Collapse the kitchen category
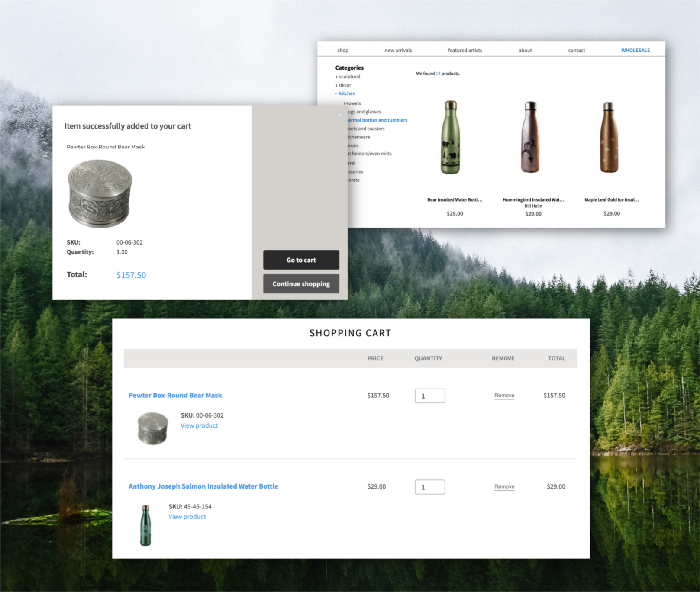This screenshot has width=700, height=592. click(346, 93)
